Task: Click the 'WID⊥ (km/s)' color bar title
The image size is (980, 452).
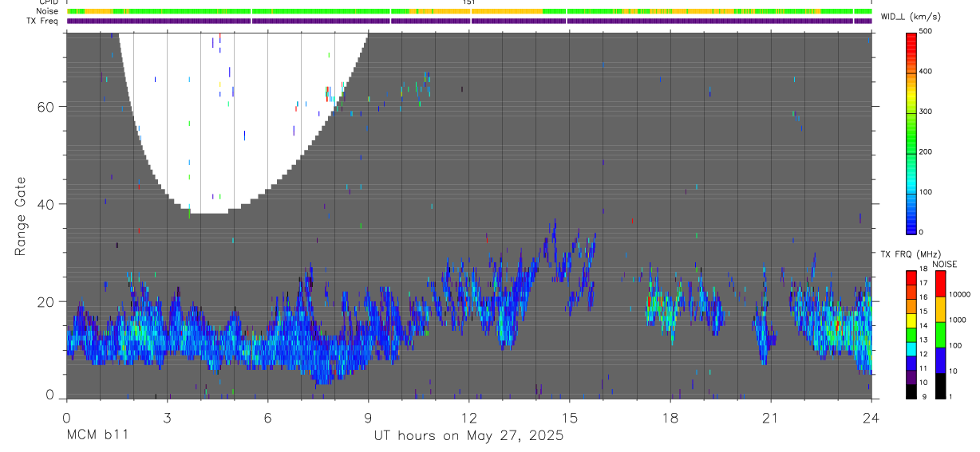Action: (911, 18)
